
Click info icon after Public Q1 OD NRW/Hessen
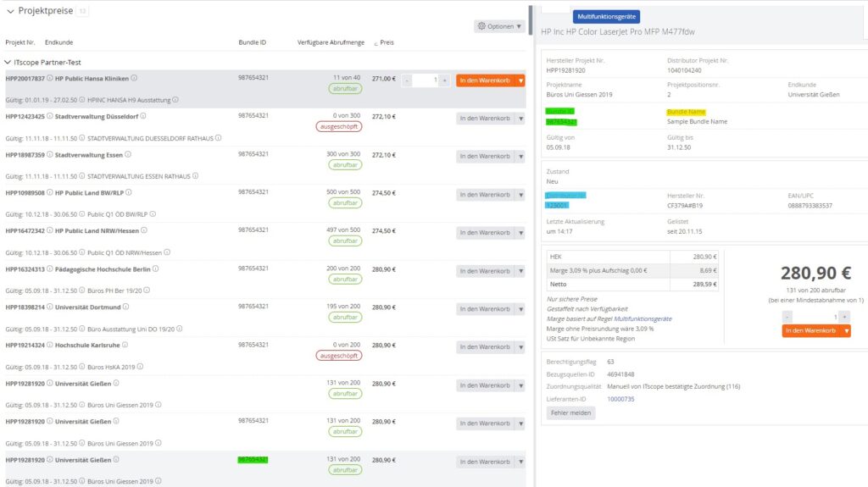click(x=167, y=252)
